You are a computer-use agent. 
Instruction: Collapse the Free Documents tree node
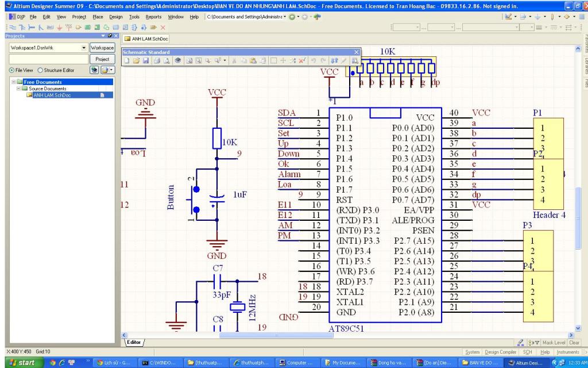pos(13,82)
